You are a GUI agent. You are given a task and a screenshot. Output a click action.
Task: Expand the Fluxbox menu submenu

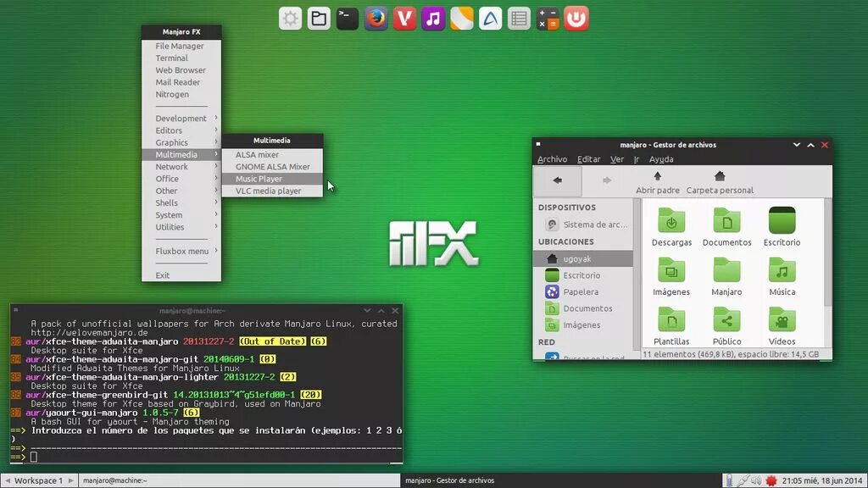click(181, 251)
